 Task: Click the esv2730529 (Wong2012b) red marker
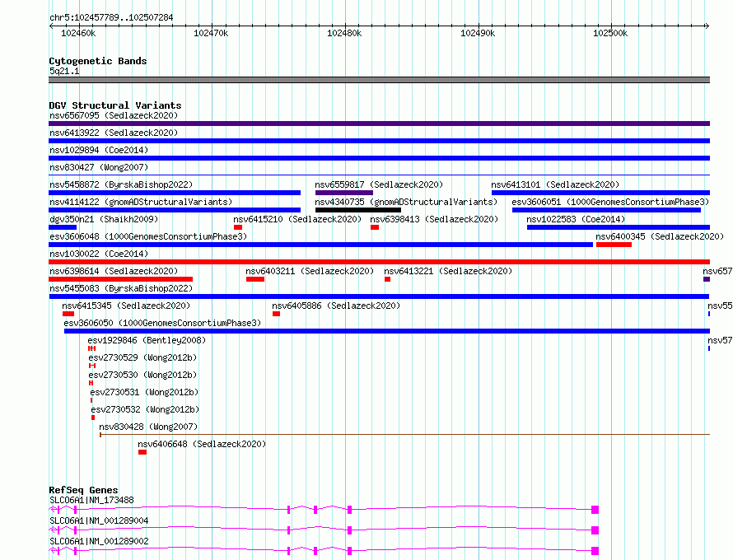[x=92, y=366]
